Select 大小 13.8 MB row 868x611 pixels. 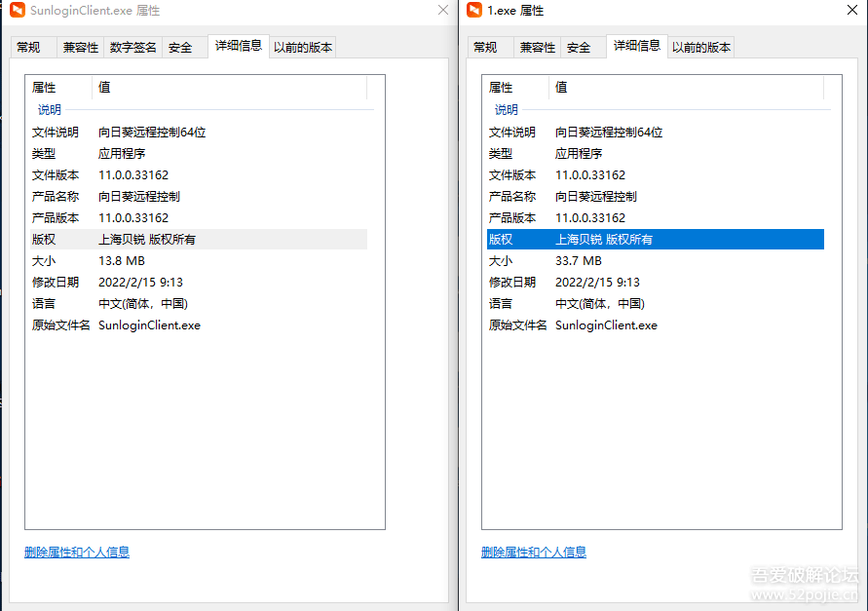click(199, 261)
